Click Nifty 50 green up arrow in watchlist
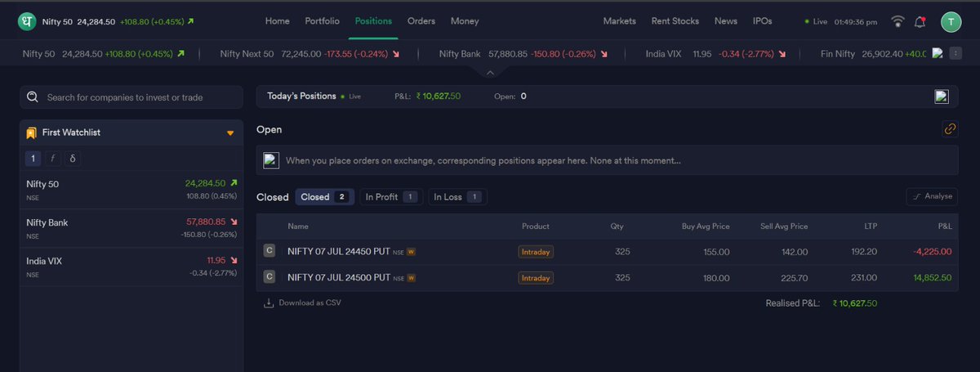The width and height of the screenshot is (980, 372). [234, 183]
